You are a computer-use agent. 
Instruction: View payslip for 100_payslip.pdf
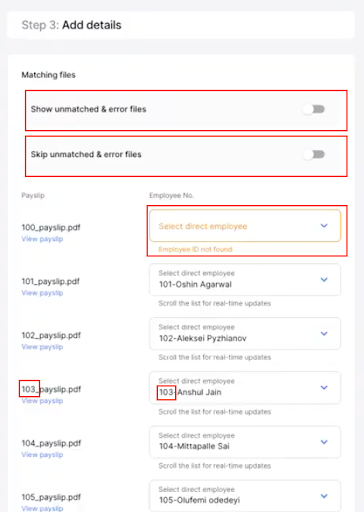click(x=42, y=239)
